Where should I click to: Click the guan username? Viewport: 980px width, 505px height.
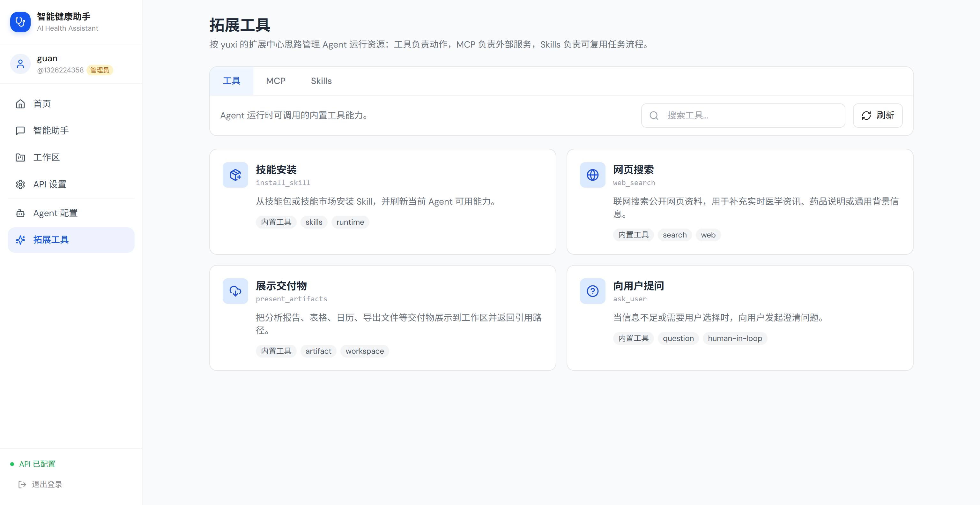coord(47,58)
